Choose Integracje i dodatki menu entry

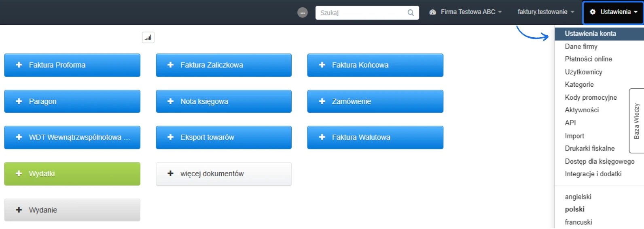(593, 174)
